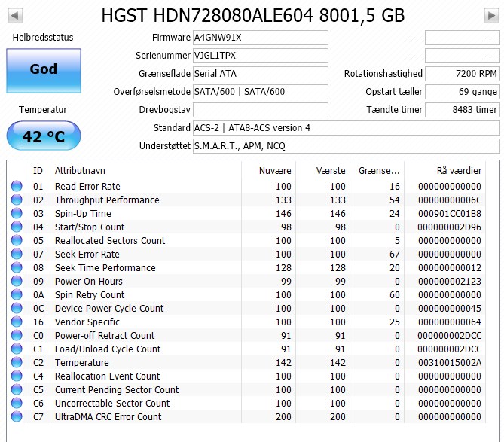
Task: Click raw value 000000002123 of Power-On Hours
Action: [x=450, y=282]
